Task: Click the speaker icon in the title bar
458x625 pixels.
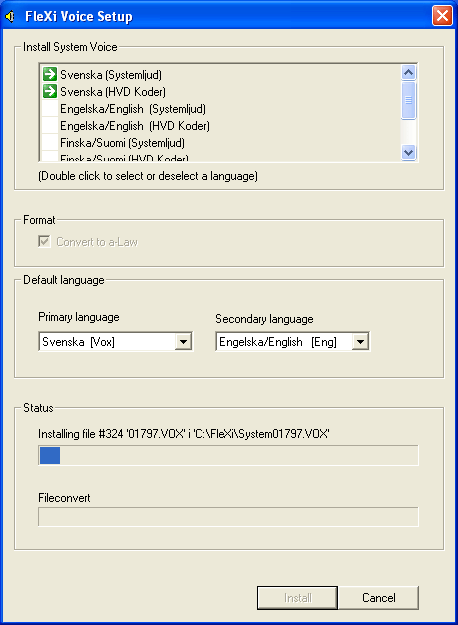Action: point(10,16)
